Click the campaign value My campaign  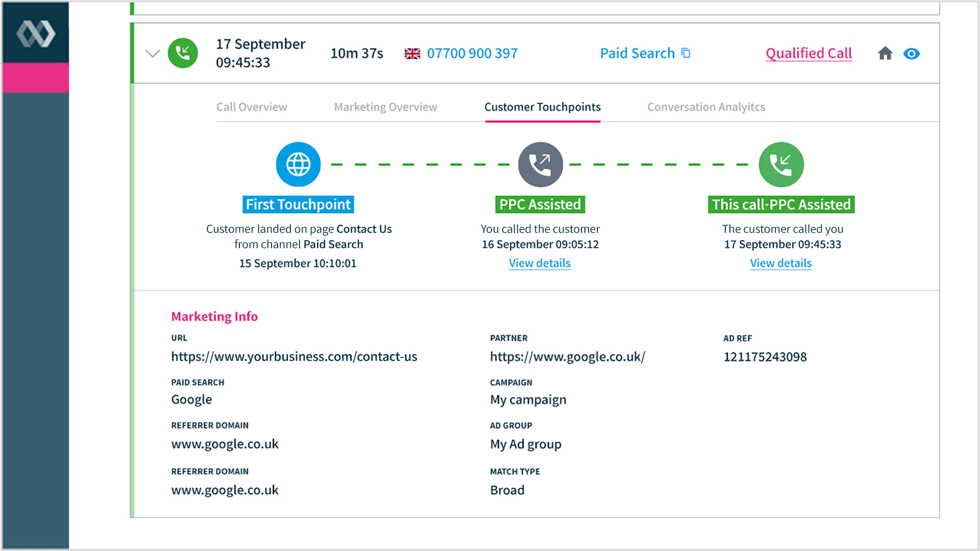click(528, 399)
